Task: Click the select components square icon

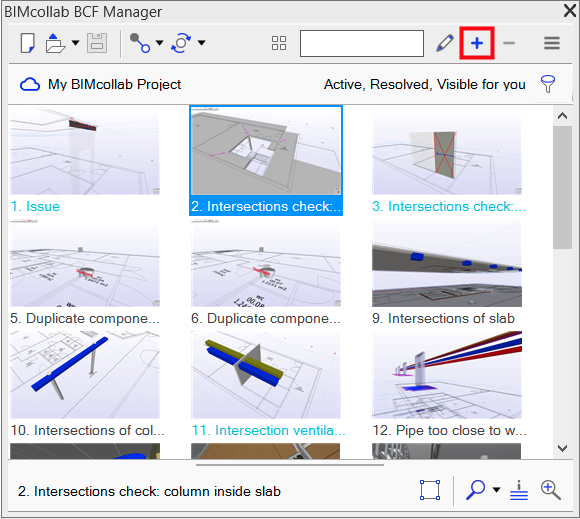Action: pos(430,490)
